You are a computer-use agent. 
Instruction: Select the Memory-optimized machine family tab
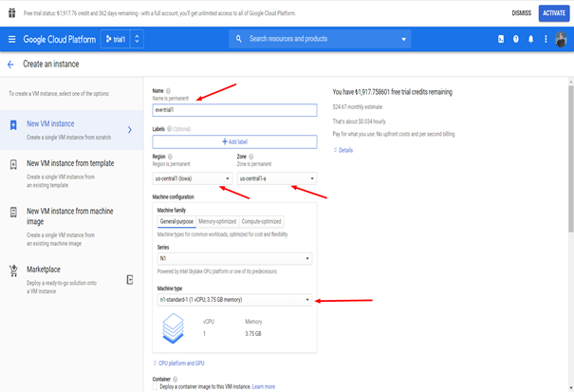pyautogui.click(x=217, y=222)
